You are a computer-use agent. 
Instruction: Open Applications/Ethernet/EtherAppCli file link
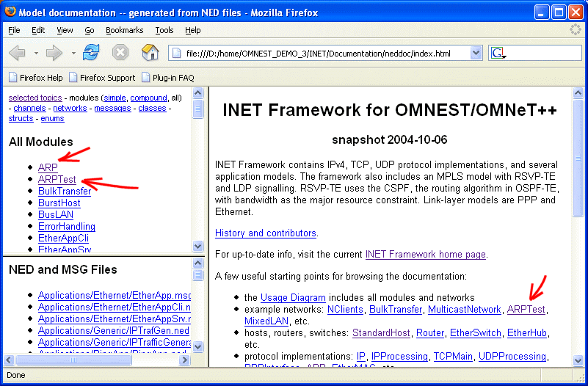[115, 307]
